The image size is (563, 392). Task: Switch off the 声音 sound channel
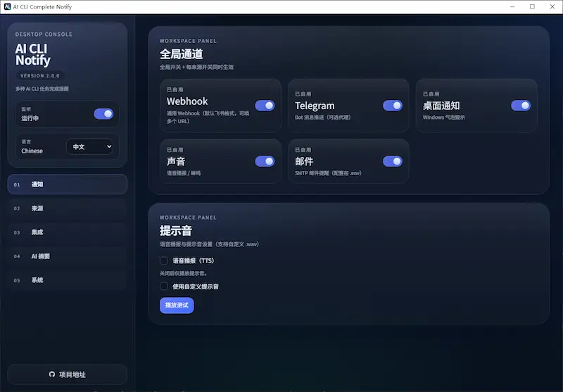265,161
